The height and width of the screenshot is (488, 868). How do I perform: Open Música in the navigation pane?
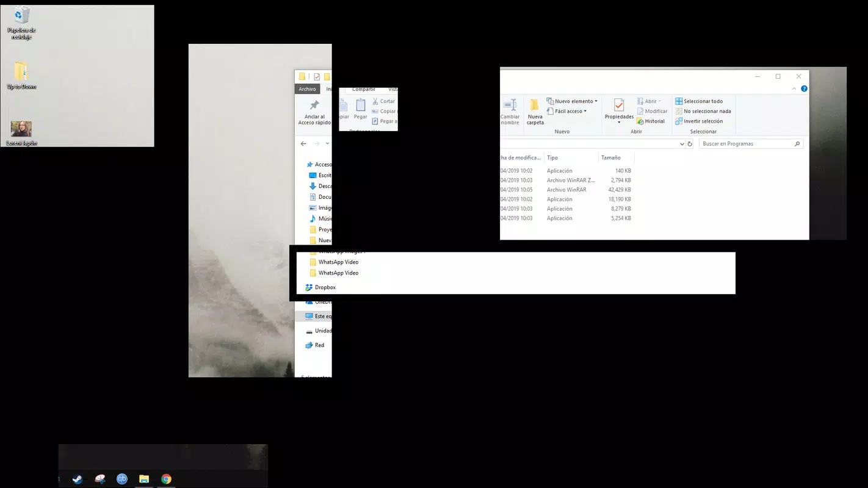point(320,218)
